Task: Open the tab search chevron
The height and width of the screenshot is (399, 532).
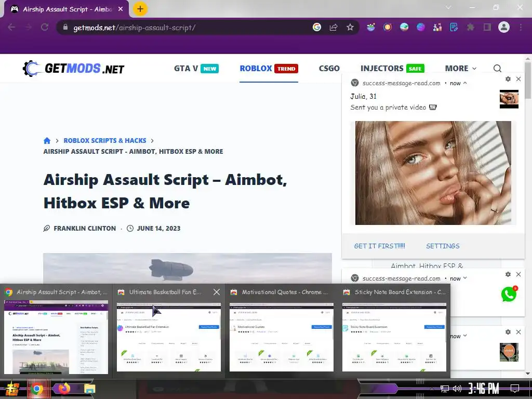Action: point(448,7)
